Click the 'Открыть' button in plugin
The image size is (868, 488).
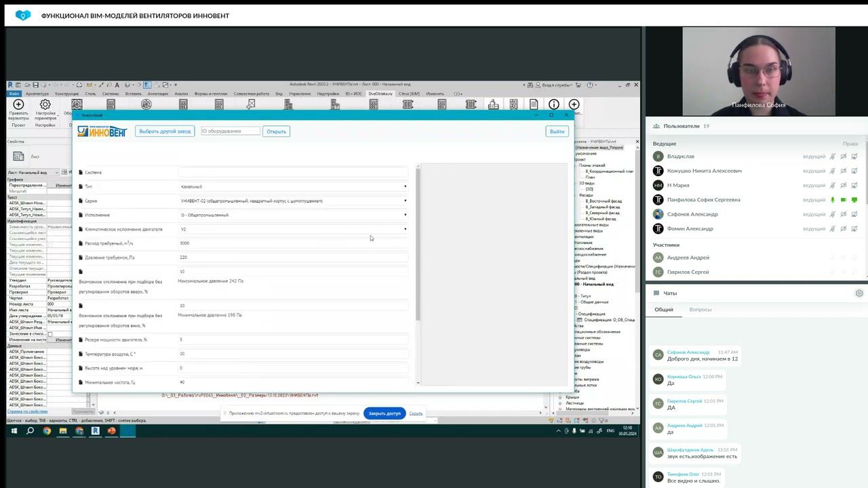pos(276,131)
